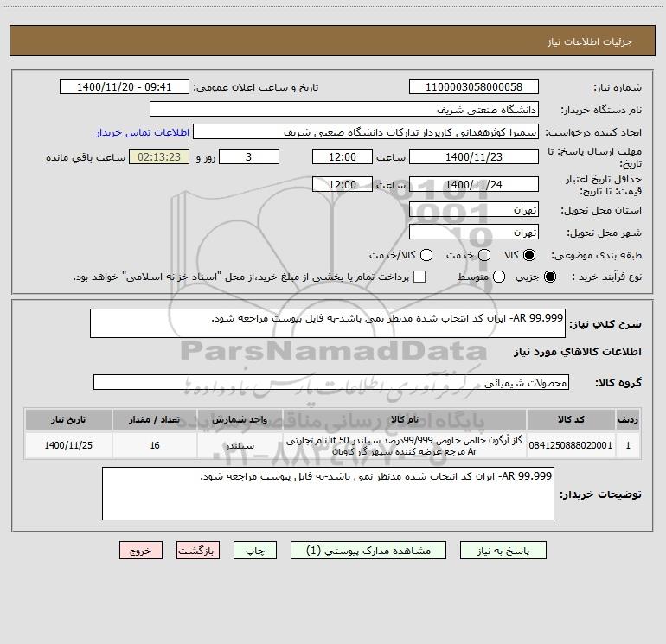
Task: Click the جزئیات اطلاعات نیاز header title
Action: 590,41
